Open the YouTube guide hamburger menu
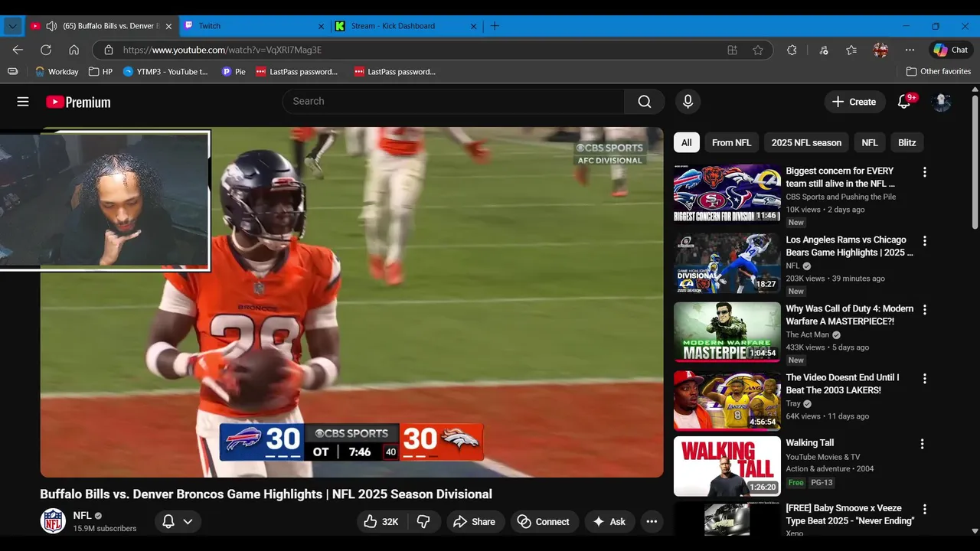The width and height of the screenshot is (980, 551). tap(23, 102)
